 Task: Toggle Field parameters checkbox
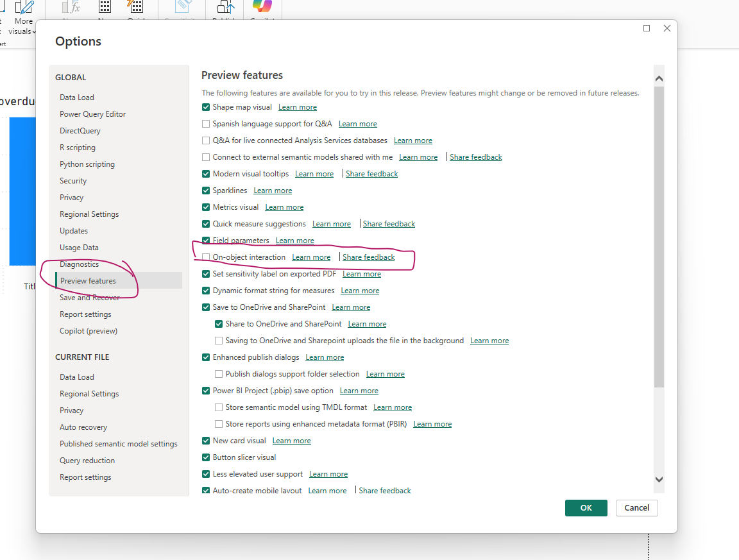click(x=206, y=241)
